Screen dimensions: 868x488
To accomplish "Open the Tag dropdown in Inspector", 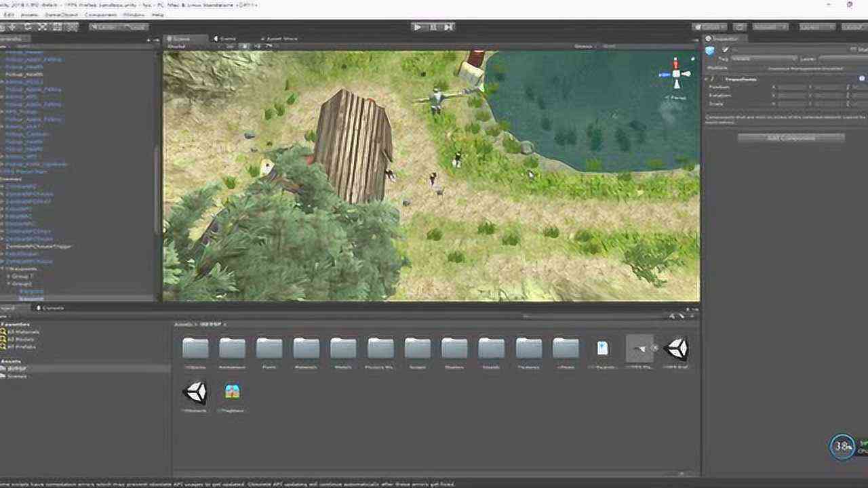I will point(764,59).
